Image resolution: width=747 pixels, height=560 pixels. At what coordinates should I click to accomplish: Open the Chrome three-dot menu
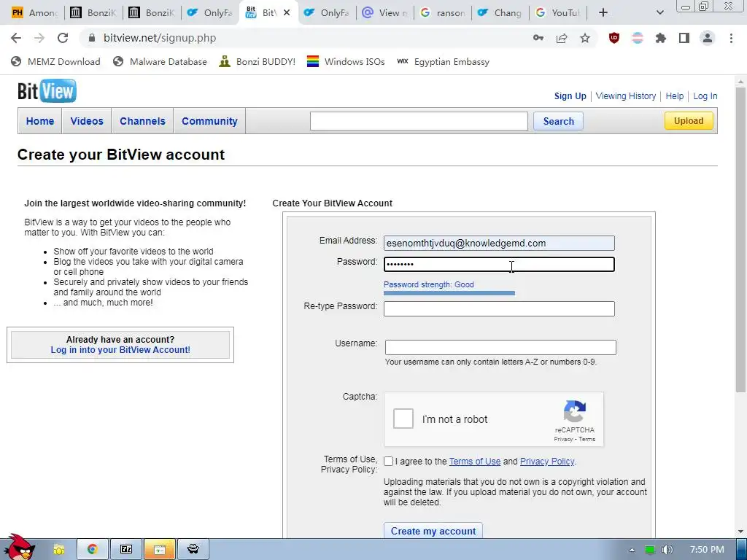[x=731, y=38]
